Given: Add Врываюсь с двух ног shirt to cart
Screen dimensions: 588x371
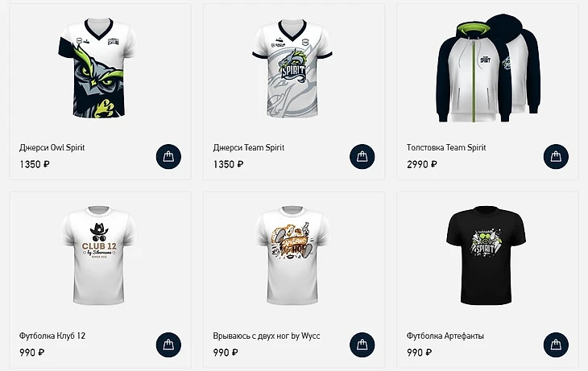Looking at the screenshot, I should [x=362, y=345].
